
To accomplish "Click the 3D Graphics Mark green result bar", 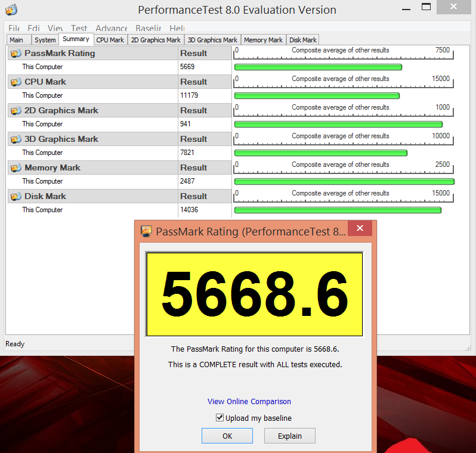I will [321, 153].
